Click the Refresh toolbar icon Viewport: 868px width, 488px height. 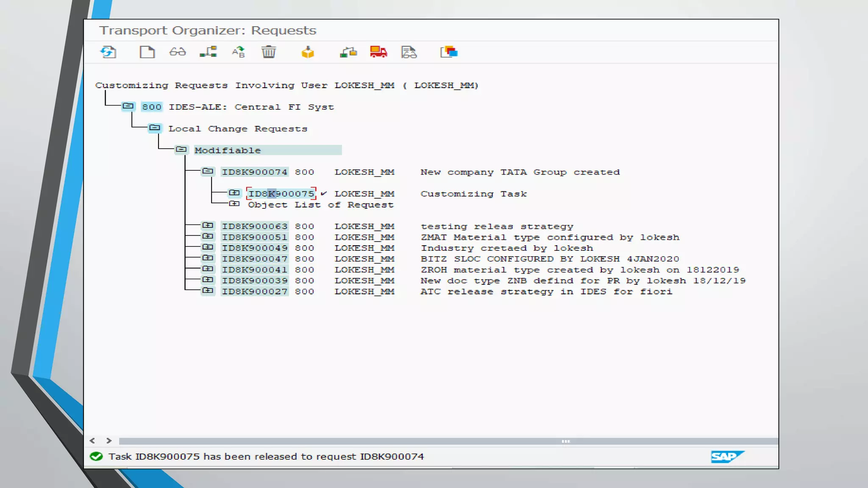tap(108, 52)
